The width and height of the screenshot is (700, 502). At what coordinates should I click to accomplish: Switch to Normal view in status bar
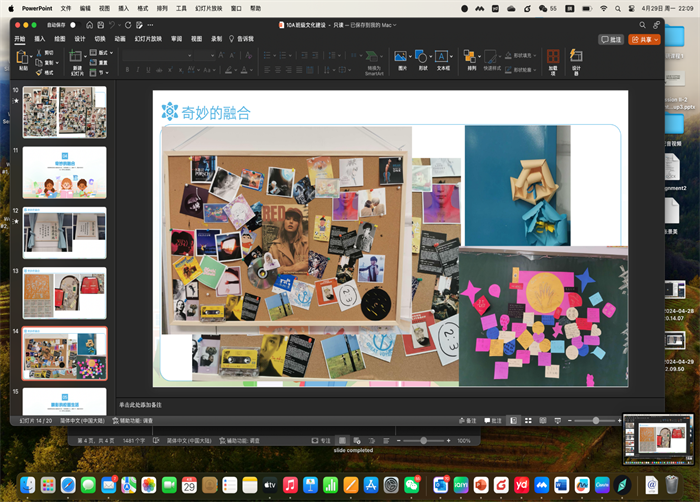[514, 421]
